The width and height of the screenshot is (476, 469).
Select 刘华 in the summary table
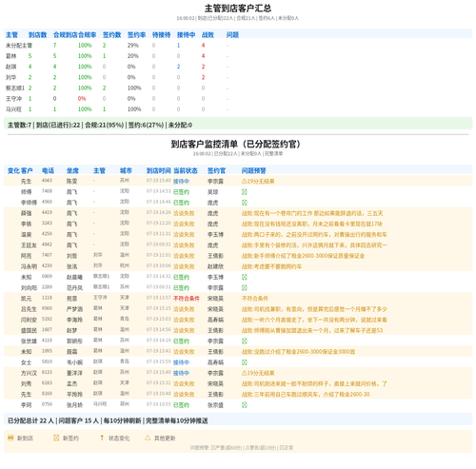coord(11,77)
